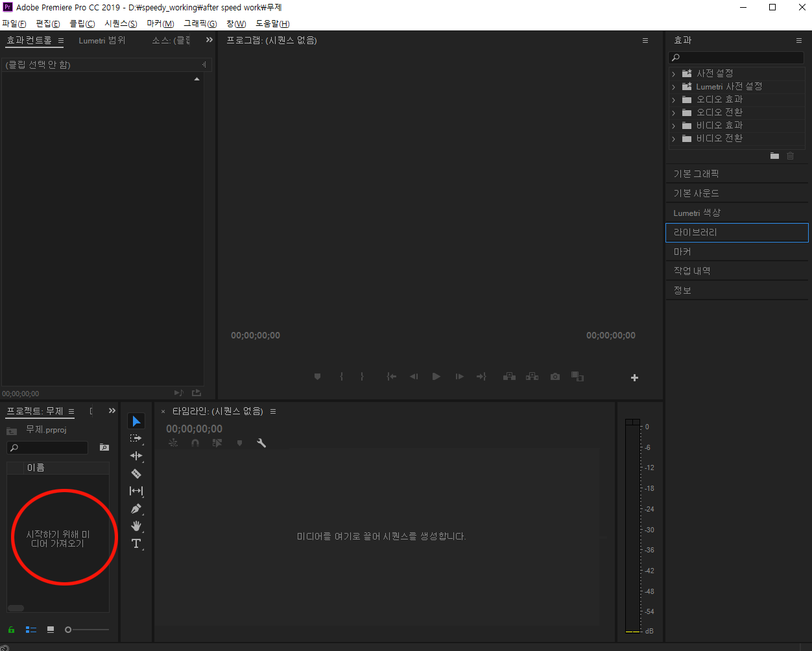Image resolution: width=812 pixels, height=651 pixels.
Task: Click the Lift button in Program monitor
Action: tap(510, 377)
